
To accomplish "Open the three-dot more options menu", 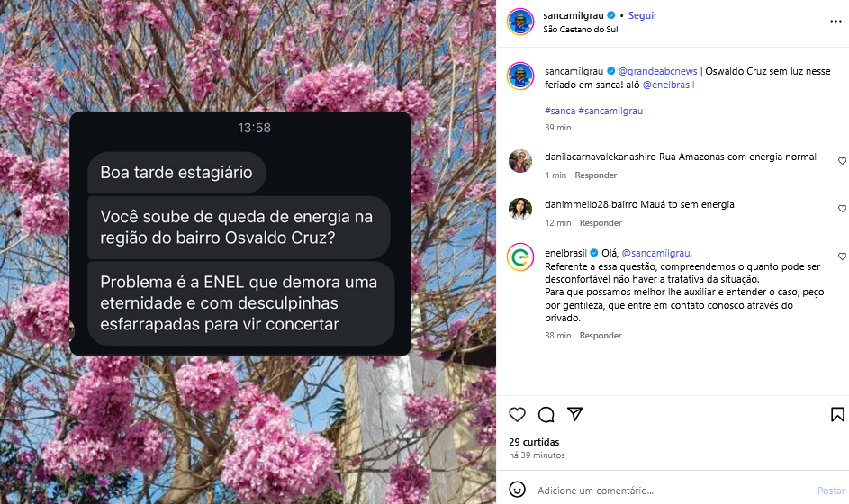I will coord(835,22).
